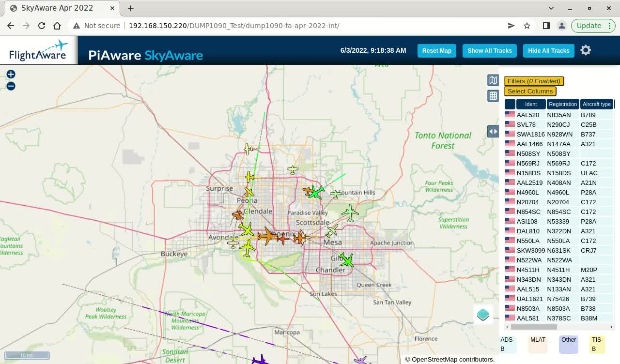Click Reset Map button
This screenshot has width=620, height=364.
(x=436, y=51)
